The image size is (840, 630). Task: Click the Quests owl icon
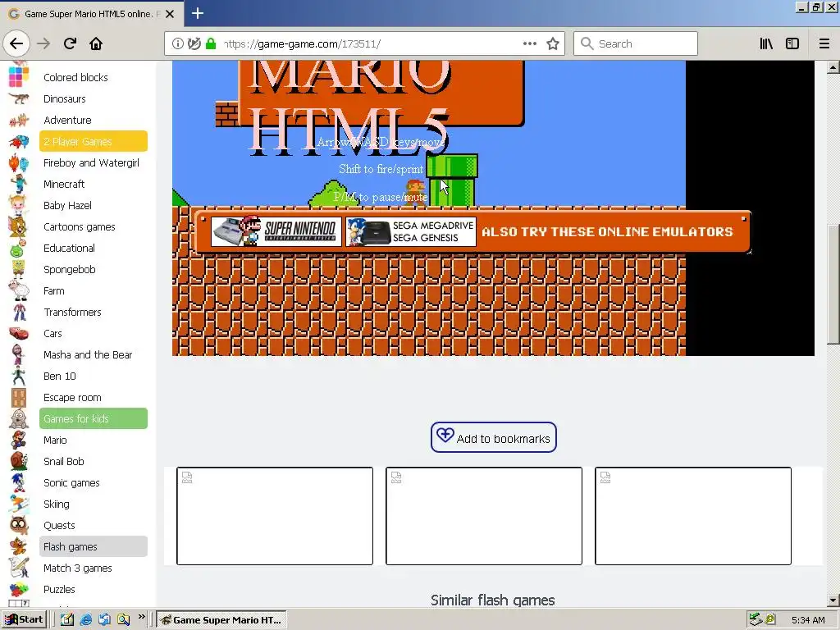click(x=19, y=525)
